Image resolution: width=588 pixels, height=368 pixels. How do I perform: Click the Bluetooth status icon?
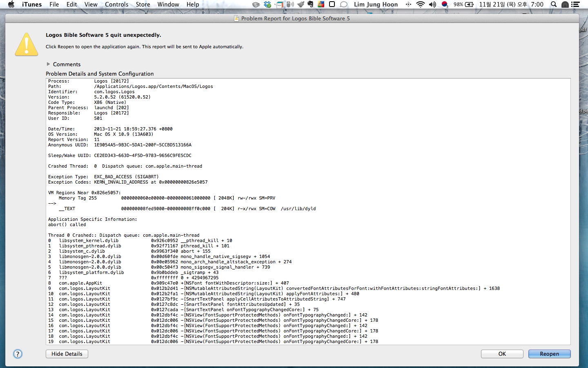click(x=408, y=4)
